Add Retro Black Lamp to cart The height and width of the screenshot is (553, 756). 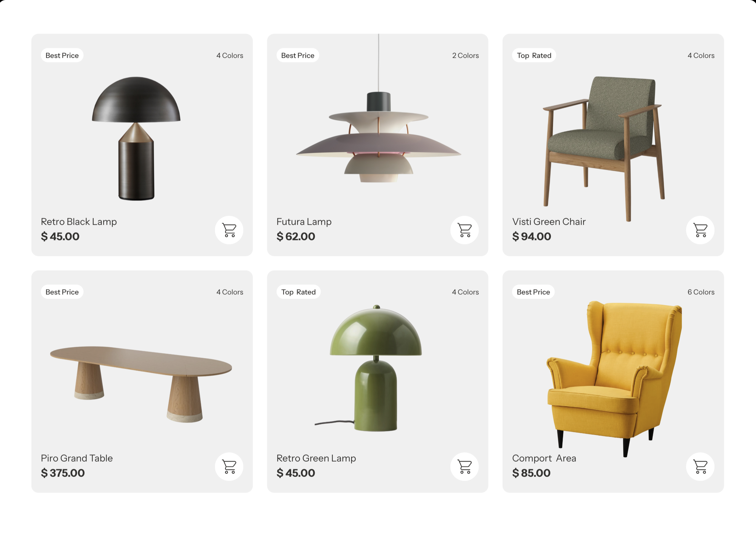coord(229,230)
